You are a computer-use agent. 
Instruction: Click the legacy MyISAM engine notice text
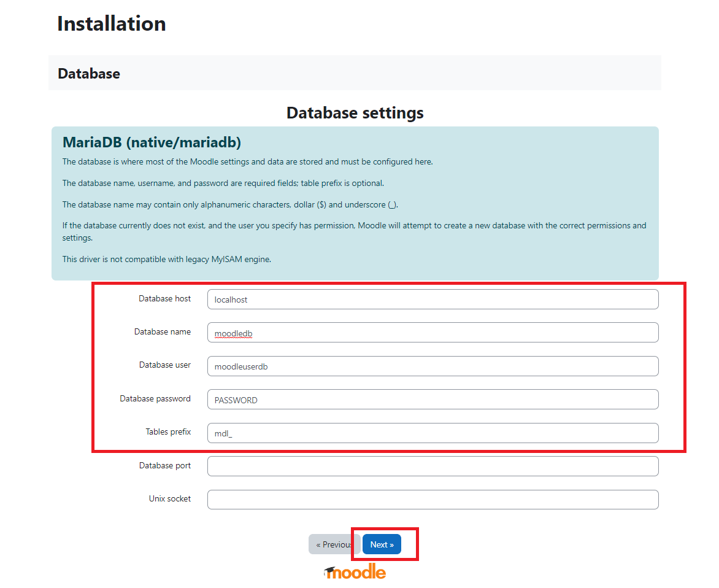coord(167,259)
